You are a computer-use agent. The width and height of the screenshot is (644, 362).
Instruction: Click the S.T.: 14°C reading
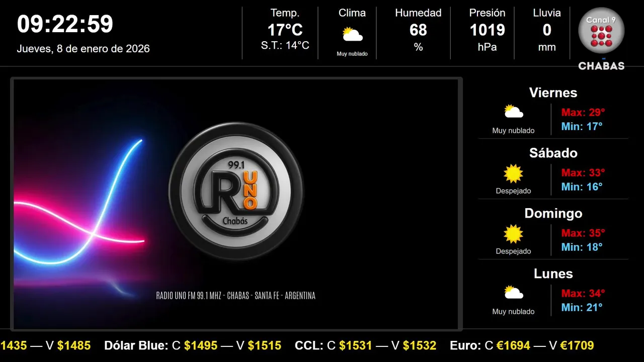285,46
